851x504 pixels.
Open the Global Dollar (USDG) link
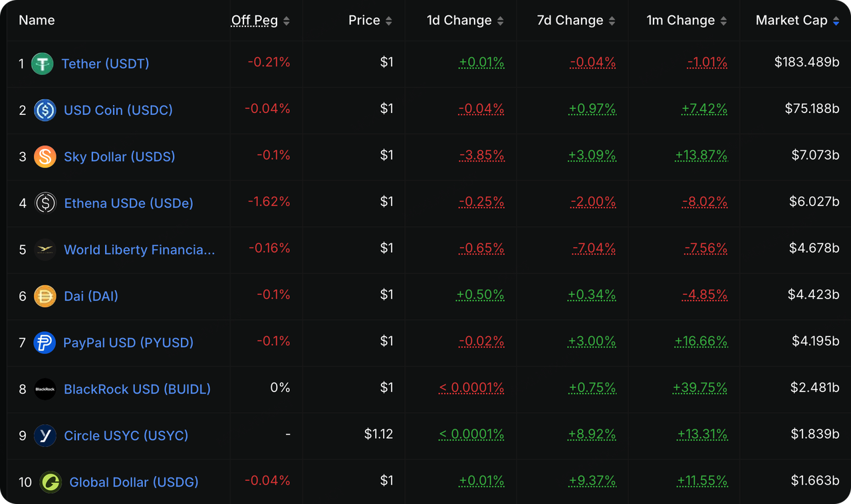click(134, 482)
